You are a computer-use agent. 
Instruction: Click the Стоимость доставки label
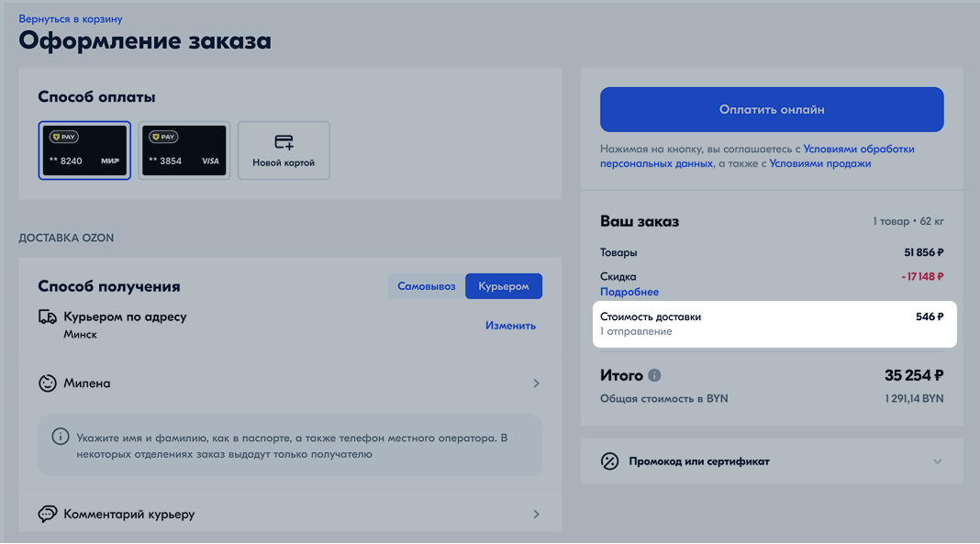coord(651,316)
